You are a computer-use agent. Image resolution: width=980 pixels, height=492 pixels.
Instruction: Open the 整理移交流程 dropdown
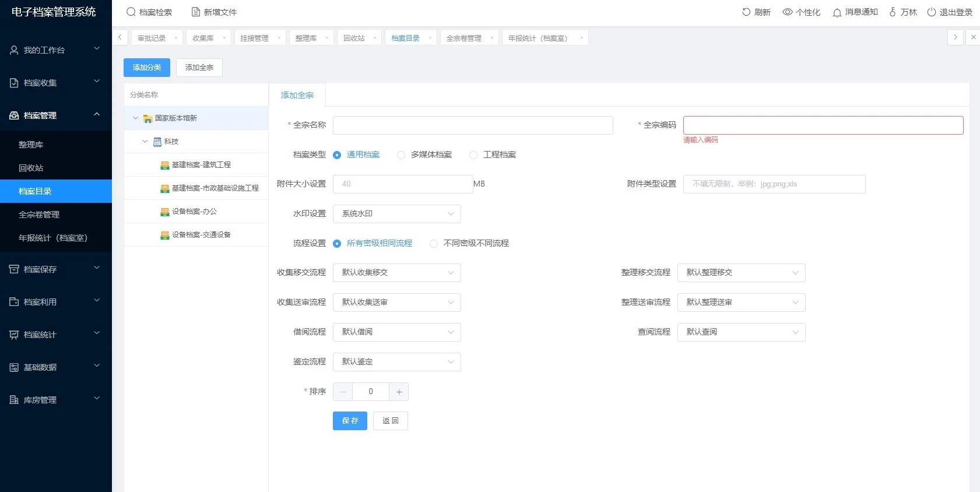742,273
